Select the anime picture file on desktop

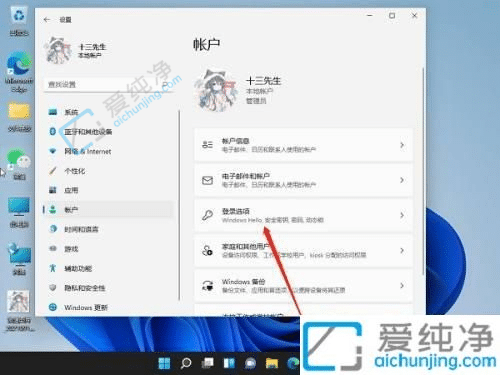19,310
